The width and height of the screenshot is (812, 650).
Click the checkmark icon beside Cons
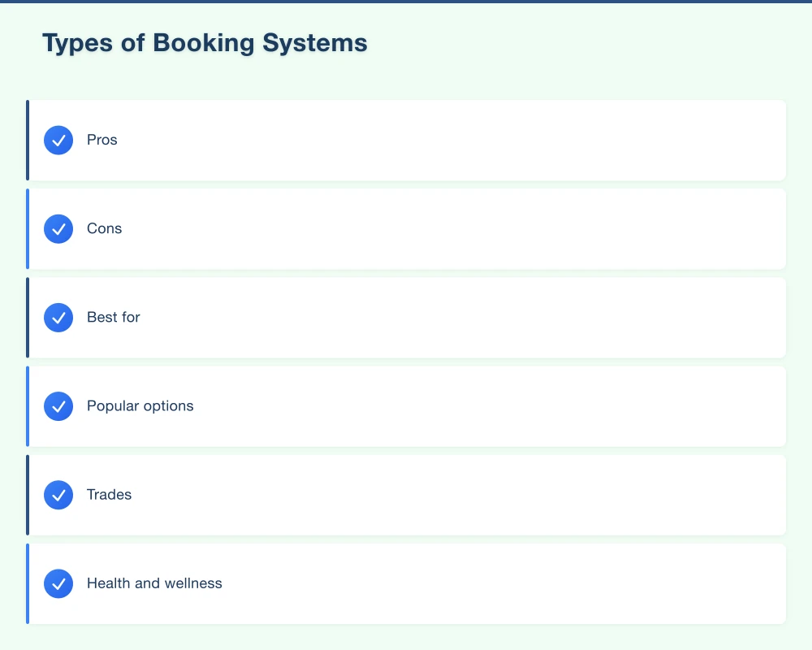[x=58, y=228]
